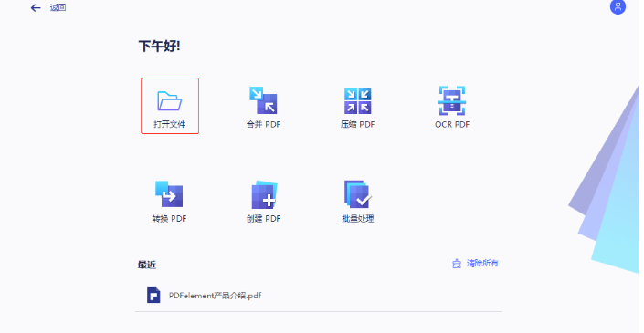This screenshot has height=333, width=644.
Task: Click the PDF file icon in recent list
Action: tap(153, 296)
